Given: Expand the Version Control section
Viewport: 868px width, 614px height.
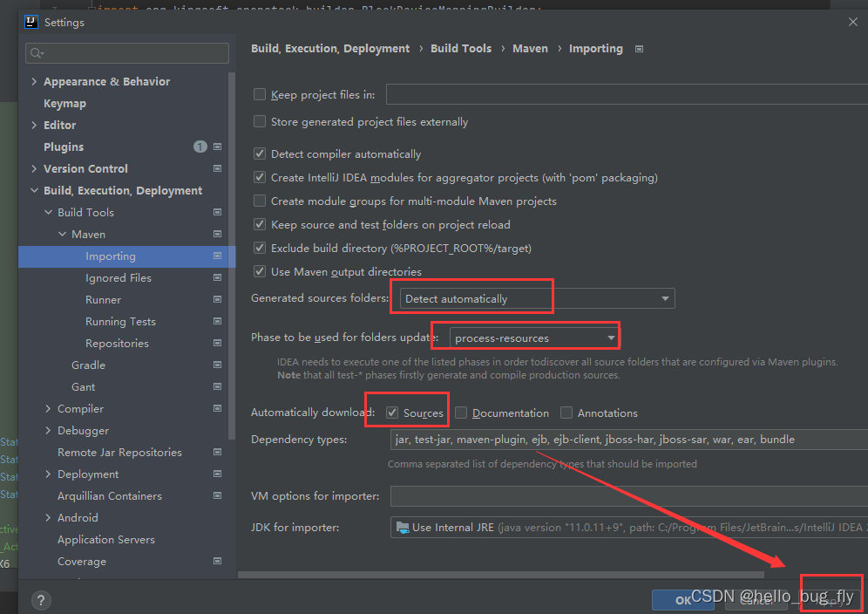Looking at the screenshot, I should (x=34, y=168).
